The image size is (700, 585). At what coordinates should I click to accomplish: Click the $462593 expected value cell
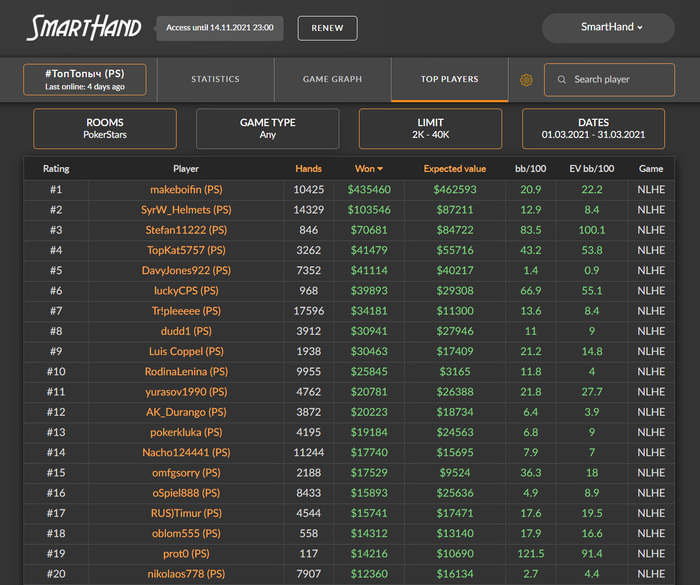point(455,190)
